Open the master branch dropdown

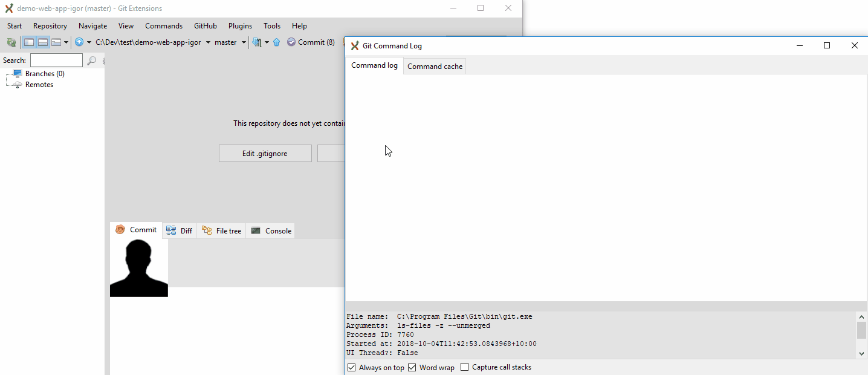point(244,42)
